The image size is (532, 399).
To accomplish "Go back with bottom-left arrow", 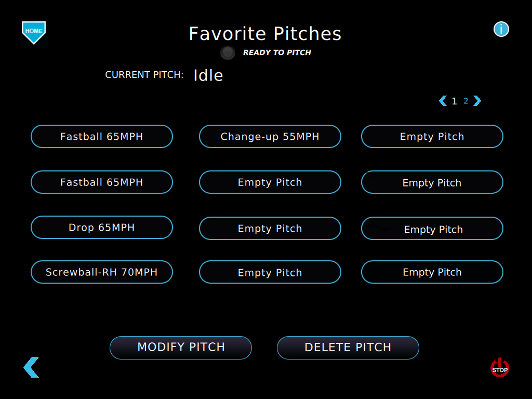I will [x=31, y=367].
